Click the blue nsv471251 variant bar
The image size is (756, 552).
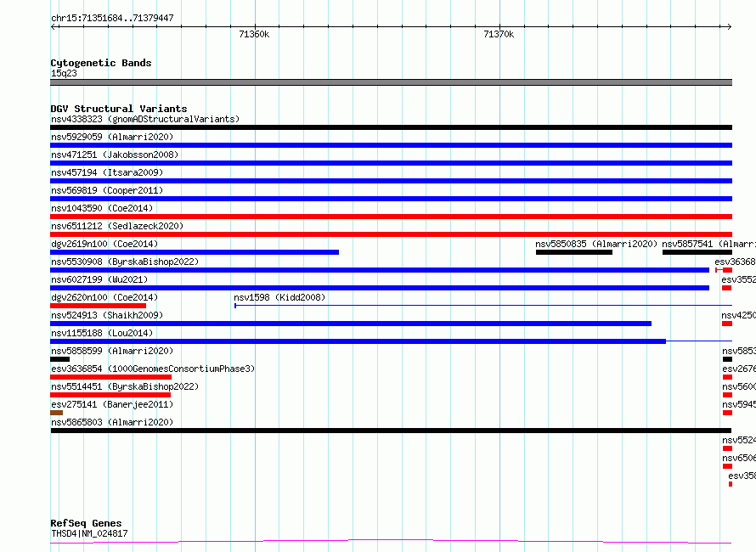point(391,163)
